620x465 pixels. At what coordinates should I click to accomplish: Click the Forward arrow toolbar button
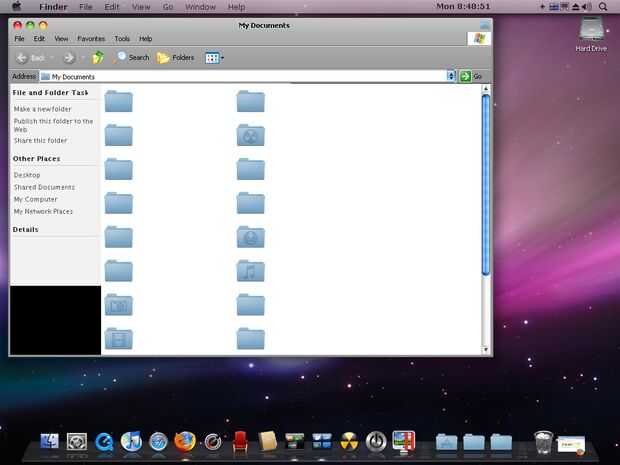click(x=69, y=58)
